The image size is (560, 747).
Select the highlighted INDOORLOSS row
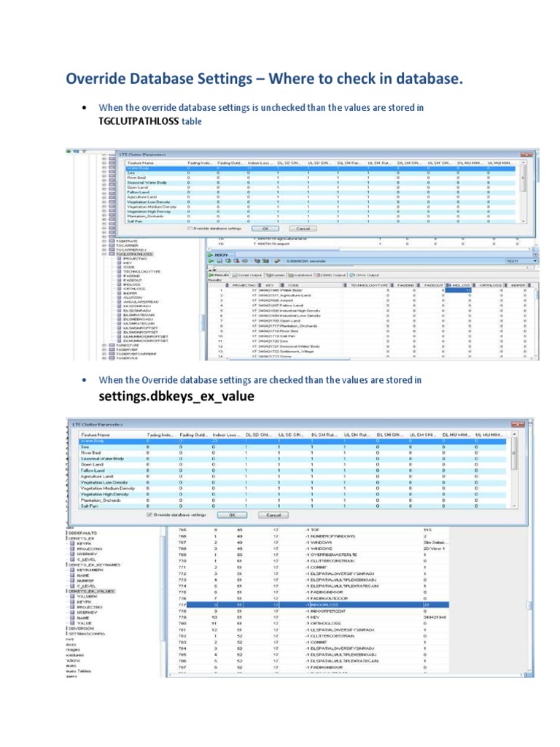coord(317,605)
